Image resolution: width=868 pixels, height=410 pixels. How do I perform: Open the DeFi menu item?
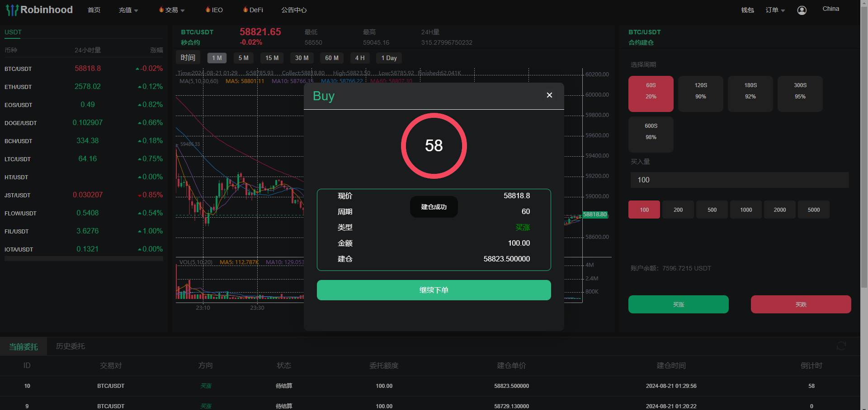click(x=253, y=10)
